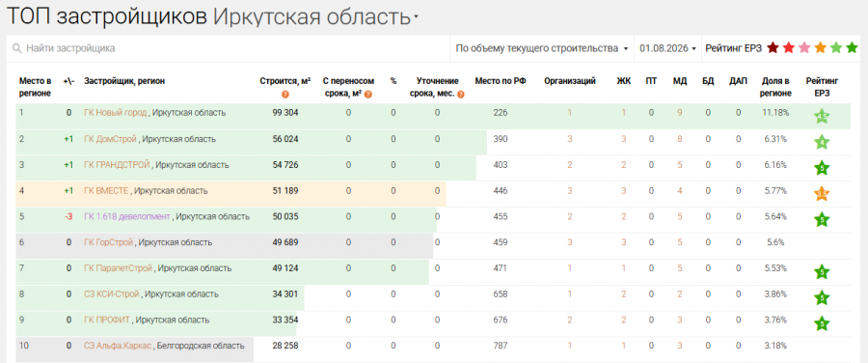Click ЕРЗ rating star for ГК Новый город
The height and width of the screenshot is (363, 868).
(x=822, y=117)
